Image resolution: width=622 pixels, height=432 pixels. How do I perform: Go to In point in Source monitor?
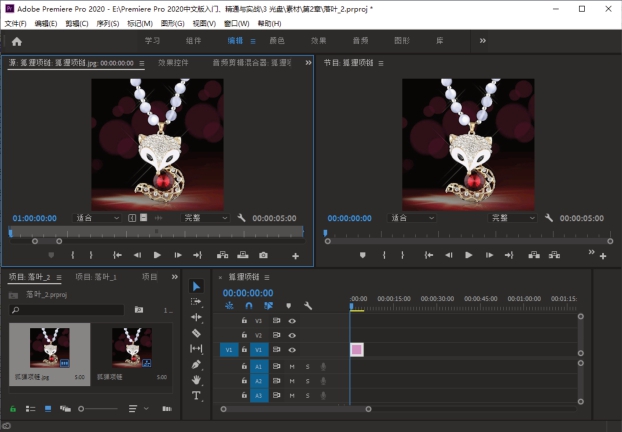tap(117, 255)
